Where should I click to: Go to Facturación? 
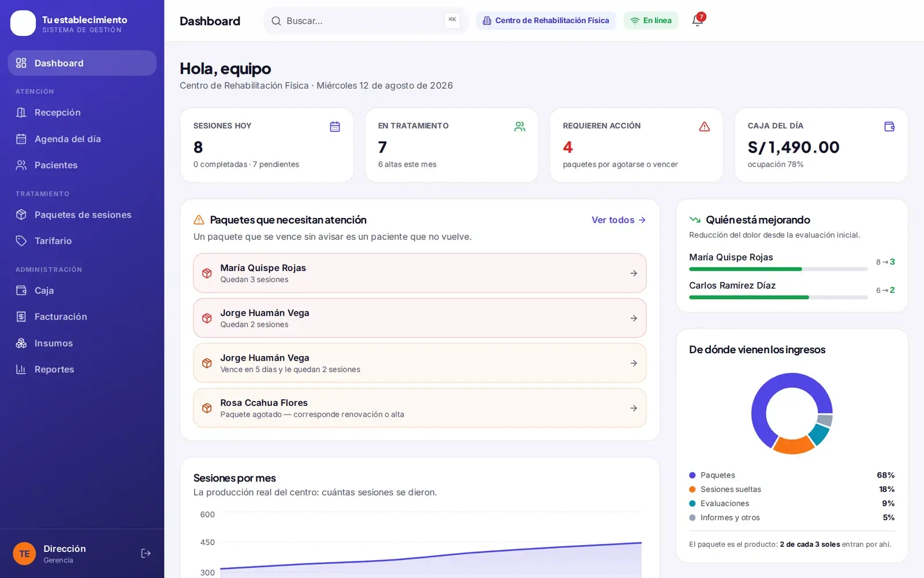82,317
